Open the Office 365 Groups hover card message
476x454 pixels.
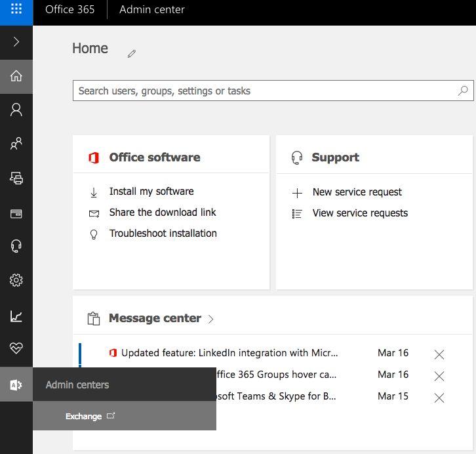point(276,375)
